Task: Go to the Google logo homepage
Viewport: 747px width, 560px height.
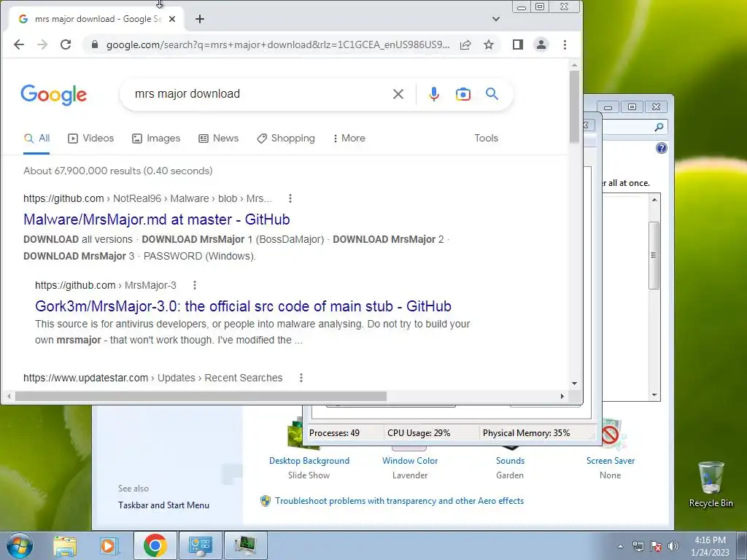Action: [54, 94]
